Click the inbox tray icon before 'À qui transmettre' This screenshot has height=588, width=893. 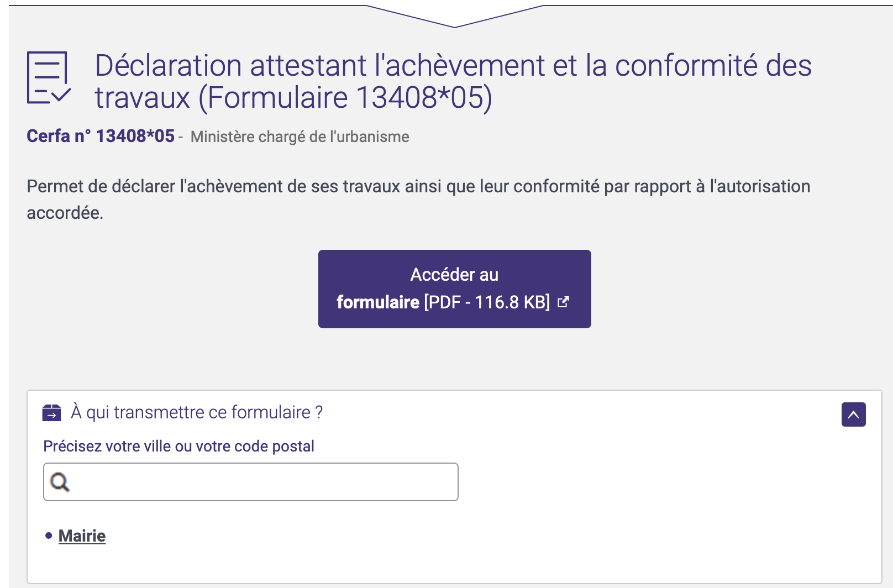pos(52,413)
